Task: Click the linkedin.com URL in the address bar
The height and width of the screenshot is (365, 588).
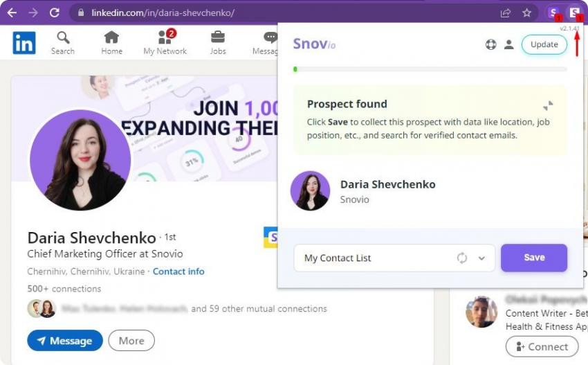Action: coord(163,12)
